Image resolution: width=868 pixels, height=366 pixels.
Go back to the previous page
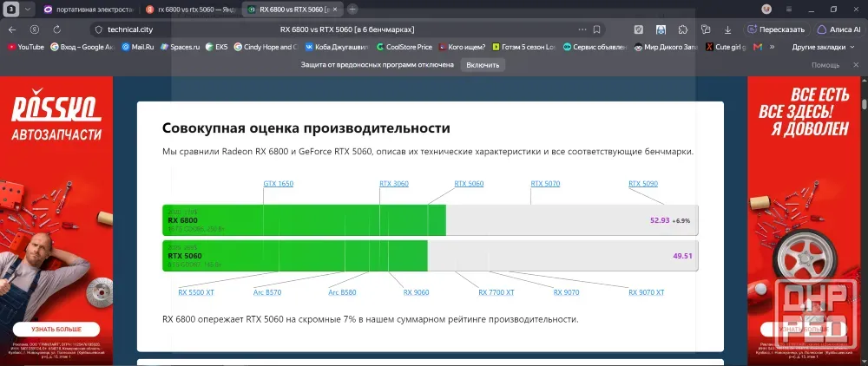(12, 29)
